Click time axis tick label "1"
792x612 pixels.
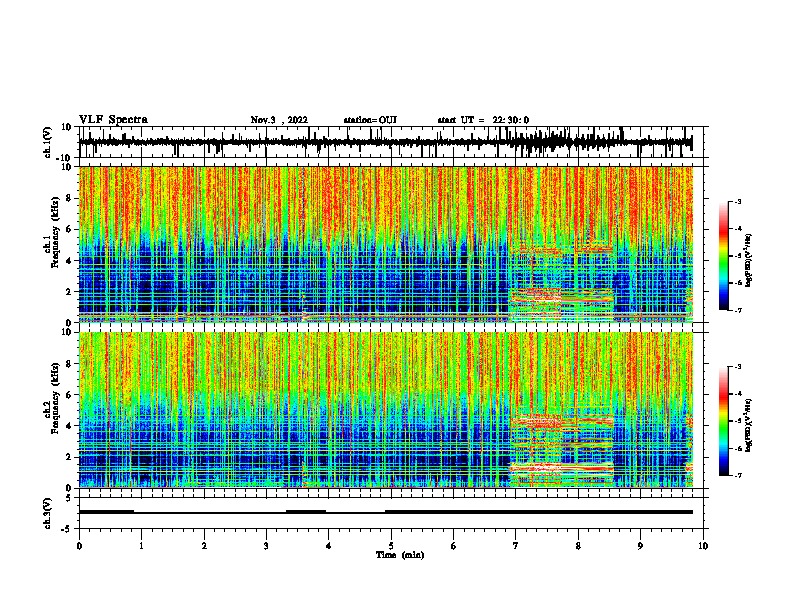click(141, 546)
